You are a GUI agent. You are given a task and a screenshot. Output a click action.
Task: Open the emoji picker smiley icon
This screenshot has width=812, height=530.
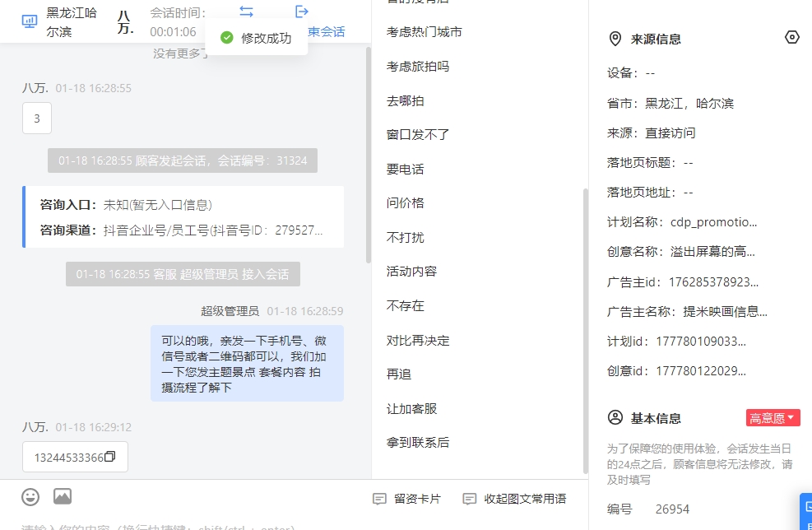(30, 497)
